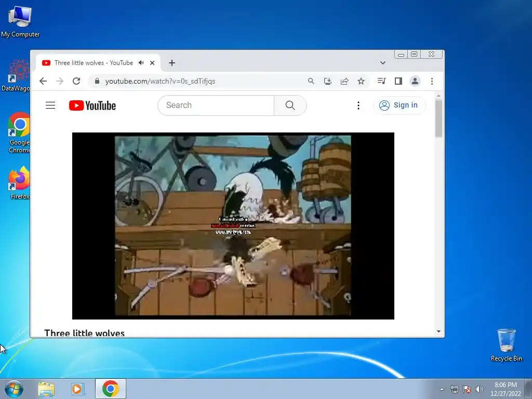The height and width of the screenshot is (399, 532).
Task: Click the zoom magnifier in address bar
Action: (311, 81)
